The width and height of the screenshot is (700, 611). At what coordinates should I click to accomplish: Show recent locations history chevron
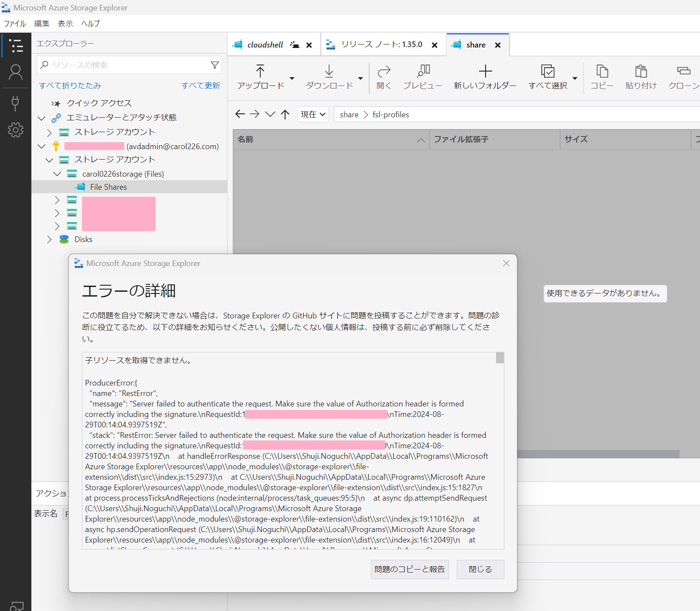tap(270, 114)
